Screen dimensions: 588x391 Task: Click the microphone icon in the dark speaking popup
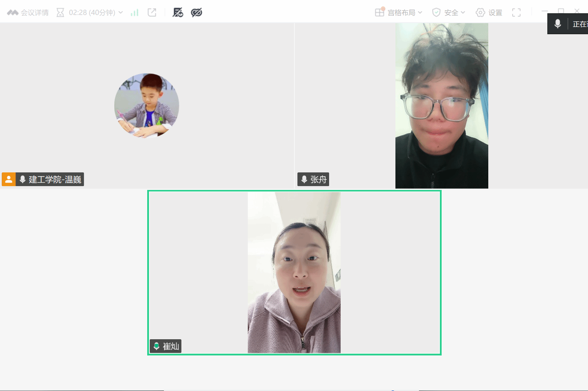pos(557,24)
